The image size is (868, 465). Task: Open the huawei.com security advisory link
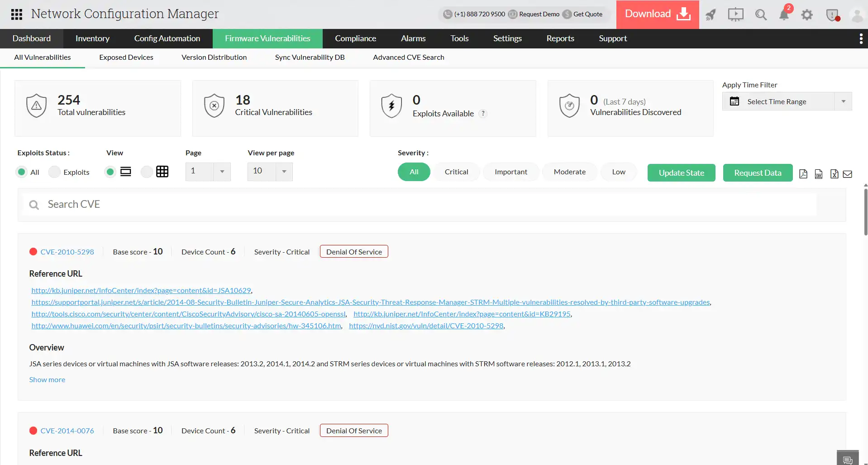point(186,326)
